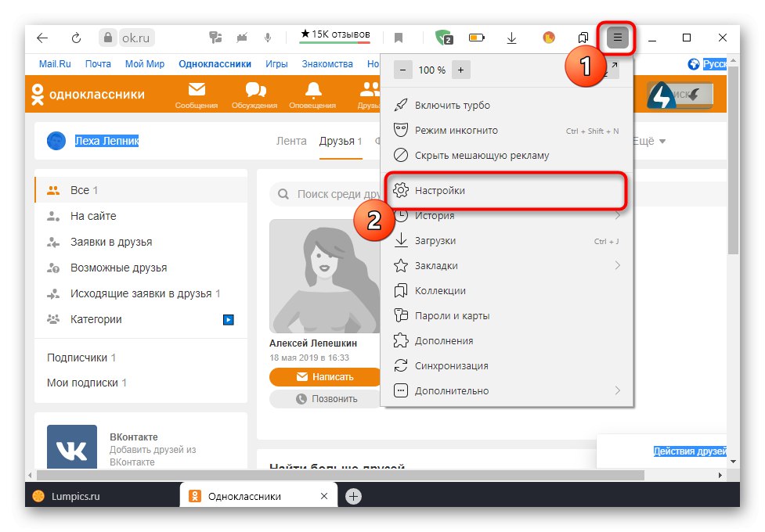
Task: Expand Дополнительно submenu
Action: 507,390
